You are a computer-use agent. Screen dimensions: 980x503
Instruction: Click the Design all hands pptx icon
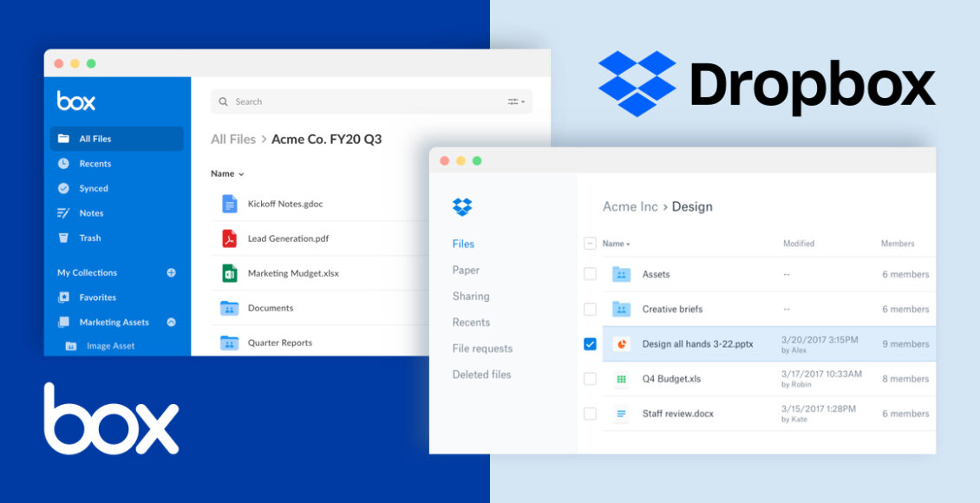coord(621,343)
